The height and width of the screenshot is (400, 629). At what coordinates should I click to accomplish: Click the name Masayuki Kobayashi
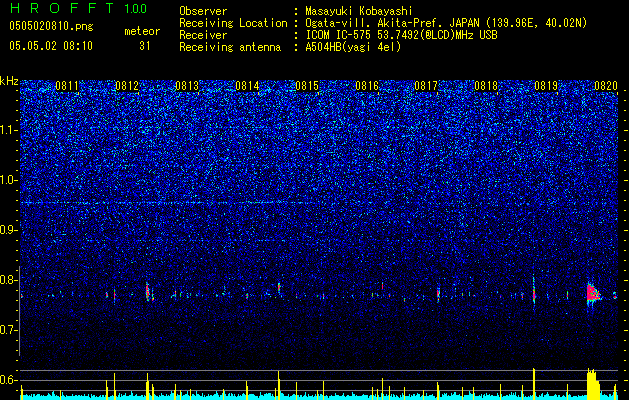359,11
